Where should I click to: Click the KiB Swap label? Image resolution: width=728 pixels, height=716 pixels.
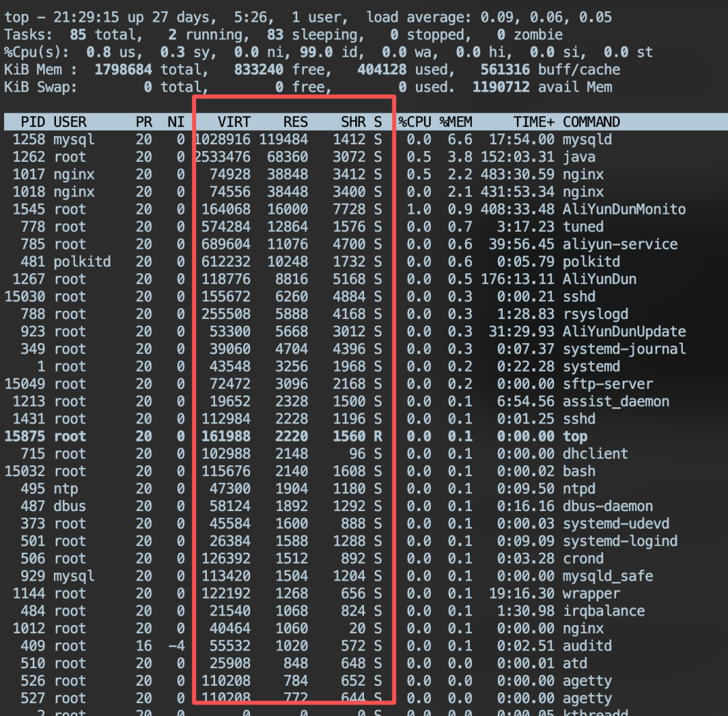pyautogui.click(x=40, y=87)
